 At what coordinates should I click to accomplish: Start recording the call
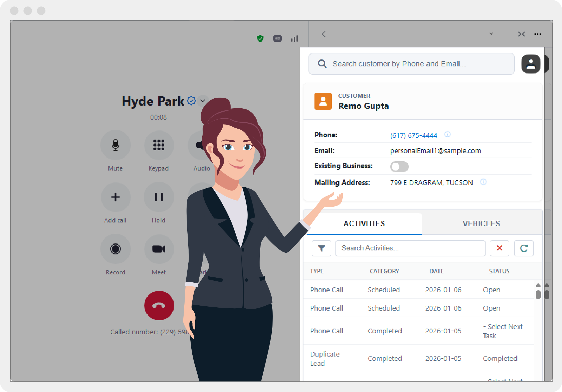[x=115, y=249]
